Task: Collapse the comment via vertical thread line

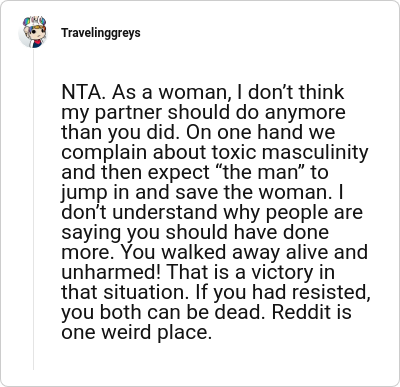Action: click(x=33, y=209)
